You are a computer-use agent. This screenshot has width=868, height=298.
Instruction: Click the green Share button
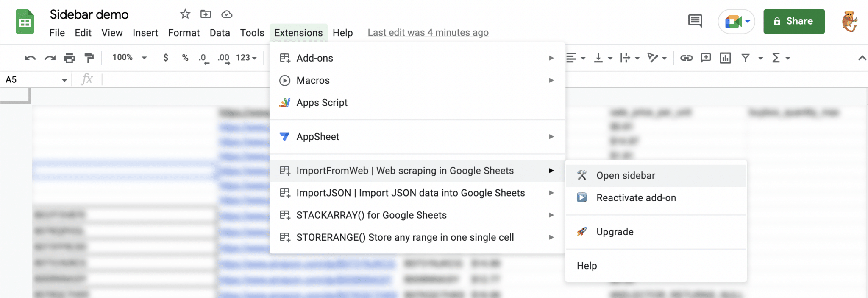pyautogui.click(x=794, y=21)
